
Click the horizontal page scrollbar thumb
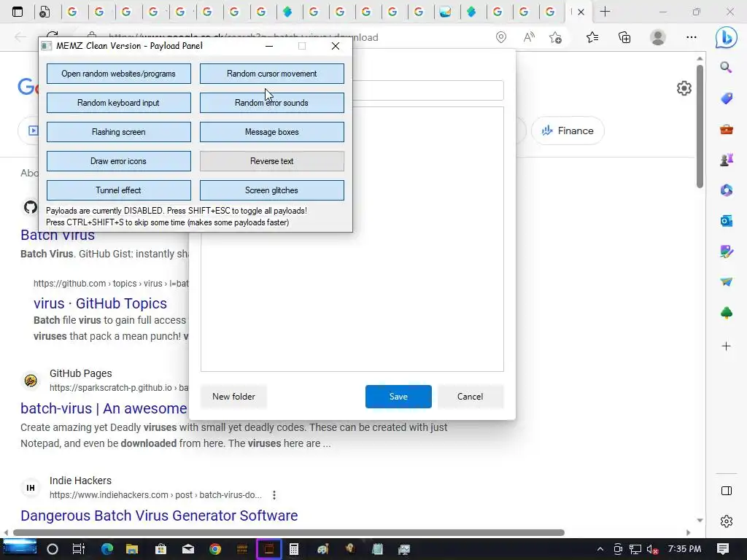click(288, 532)
